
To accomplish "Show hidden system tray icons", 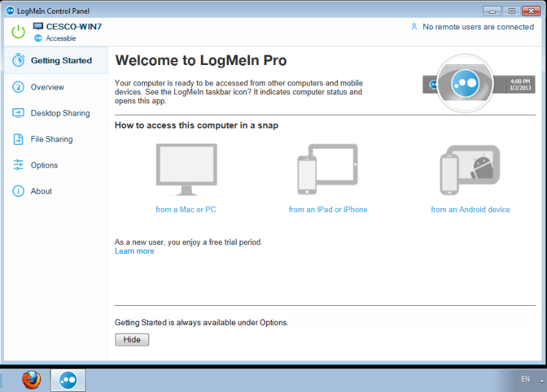I will tap(542, 380).
